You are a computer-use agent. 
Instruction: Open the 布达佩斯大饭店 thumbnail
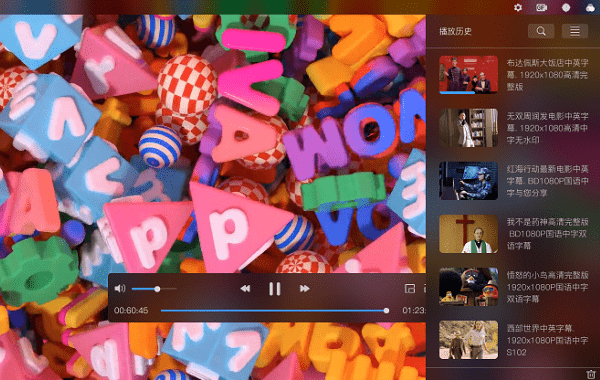click(468, 75)
